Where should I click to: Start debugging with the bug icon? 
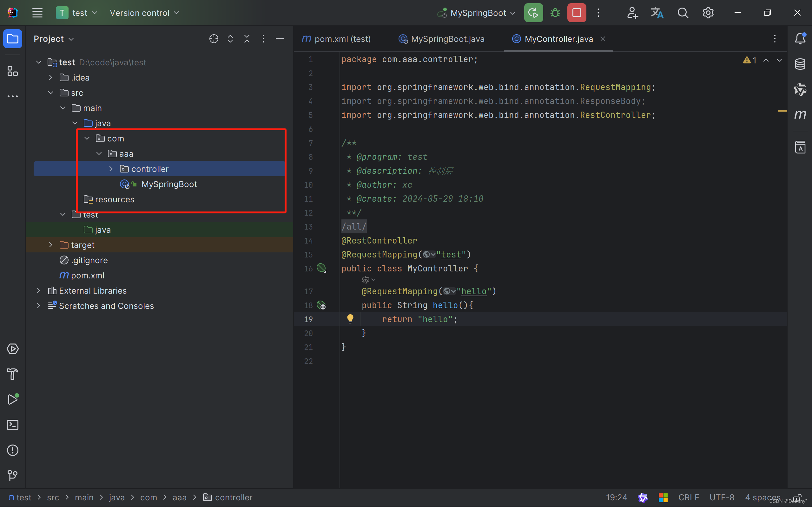(555, 12)
